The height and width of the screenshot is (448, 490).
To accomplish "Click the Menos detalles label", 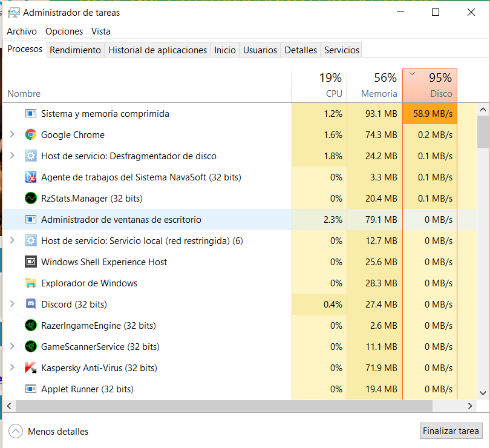I will [x=58, y=432].
